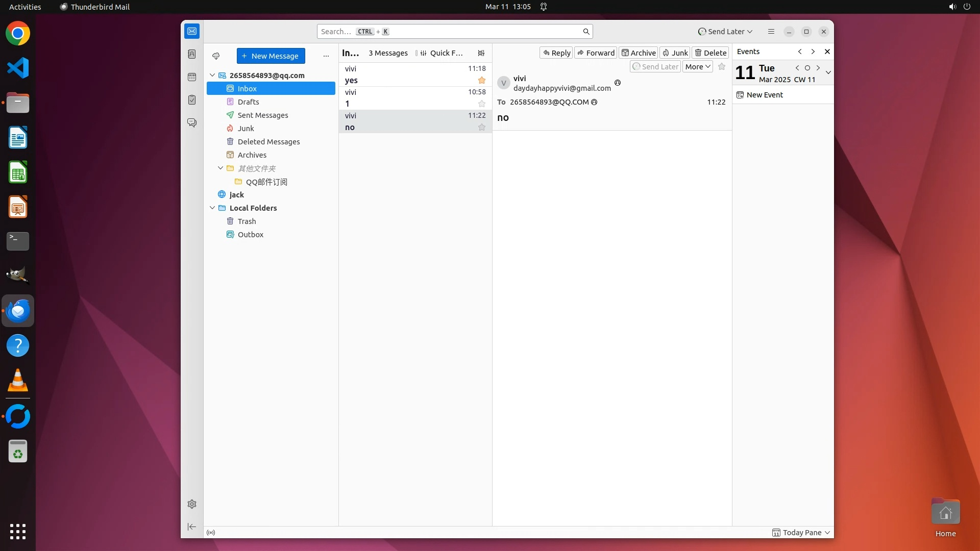Open the Chat space icon
This screenshot has width=980, height=551.
pyautogui.click(x=192, y=123)
